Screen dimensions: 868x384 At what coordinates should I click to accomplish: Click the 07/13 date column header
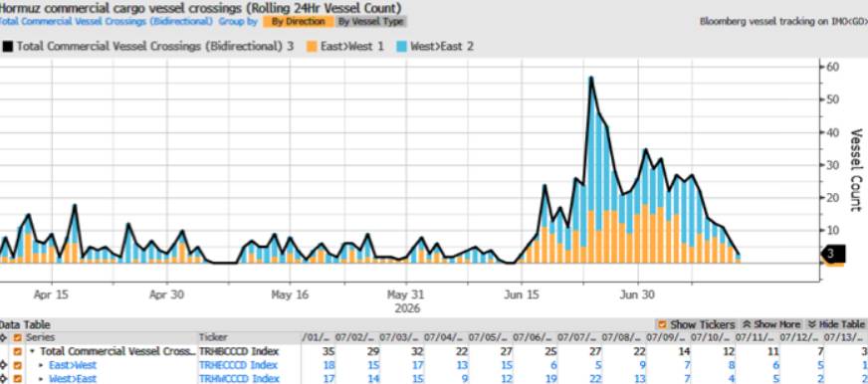pyautogui.click(x=844, y=337)
